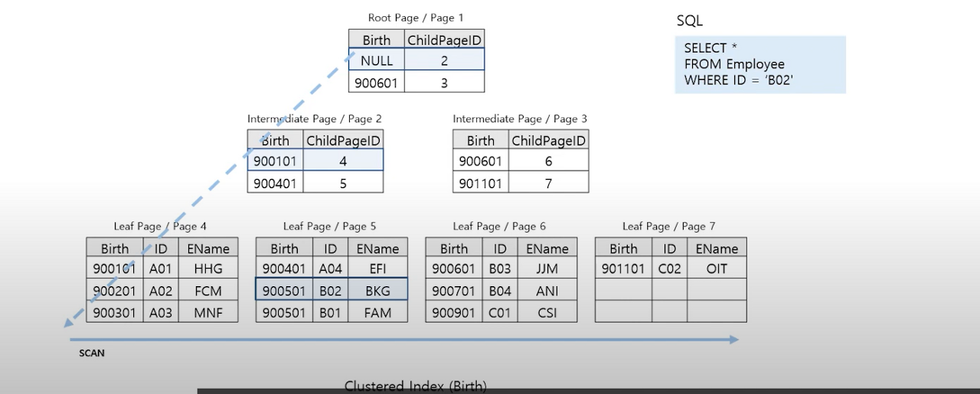Click Birth 900601 in Intermediate Page 3

click(480, 161)
